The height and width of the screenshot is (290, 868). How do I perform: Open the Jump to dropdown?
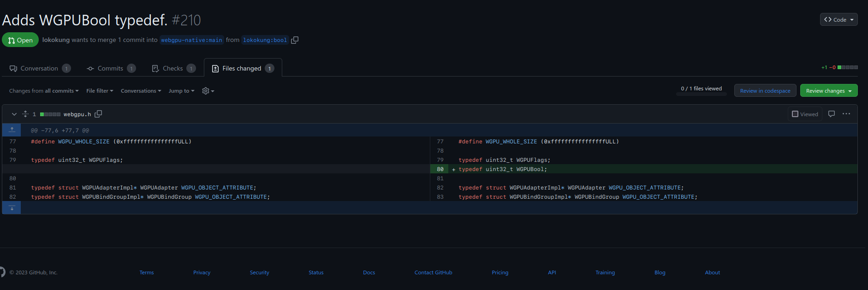[x=181, y=91]
